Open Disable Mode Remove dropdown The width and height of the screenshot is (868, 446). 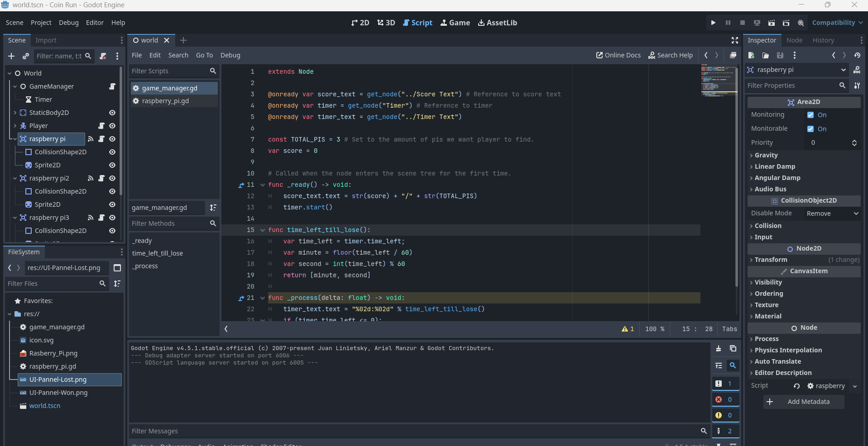[x=832, y=214]
